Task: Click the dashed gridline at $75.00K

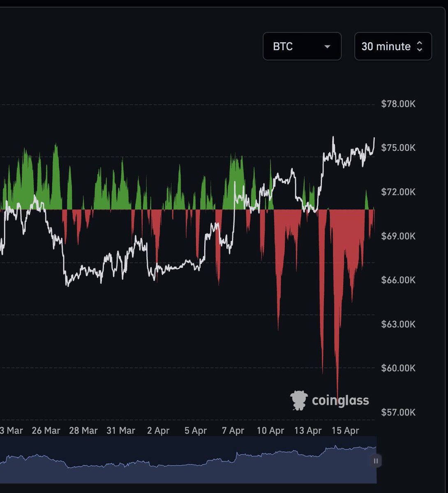Action: (185, 157)
